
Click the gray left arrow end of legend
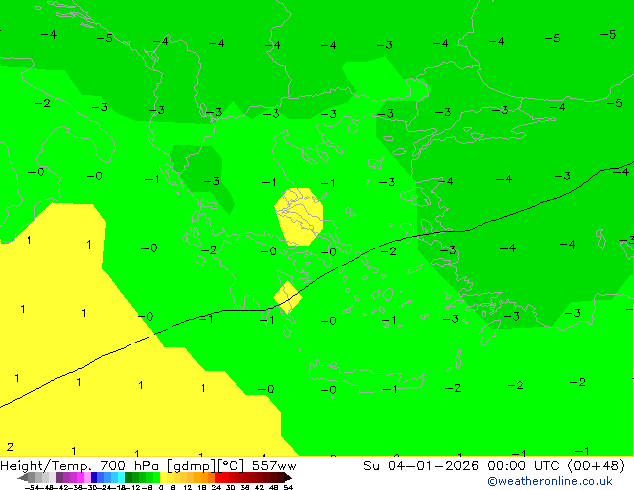(23, 478)
